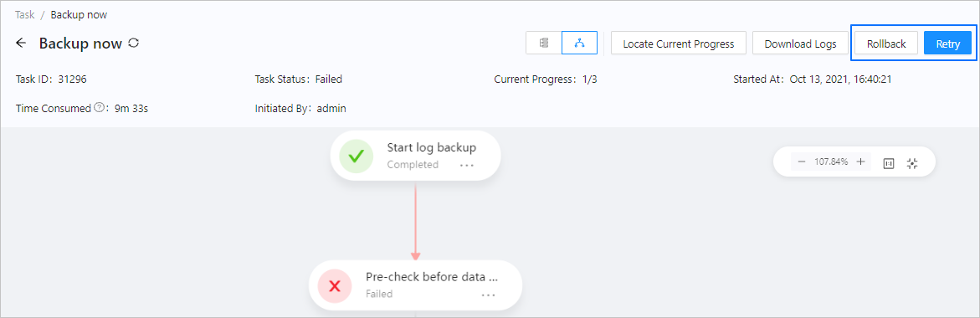The image size is (980, 318).
Task: Click the 107.84% zoom level value
Action: (x=831, y=162)
